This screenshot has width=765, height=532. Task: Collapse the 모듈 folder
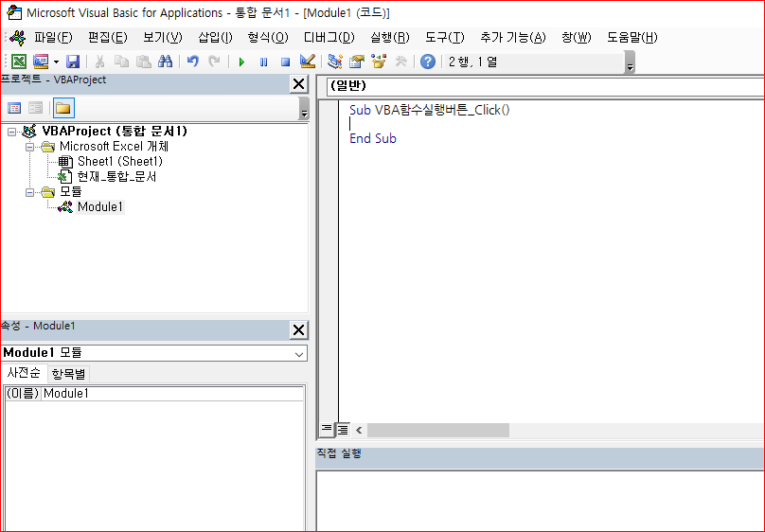[x=29, y=192]
